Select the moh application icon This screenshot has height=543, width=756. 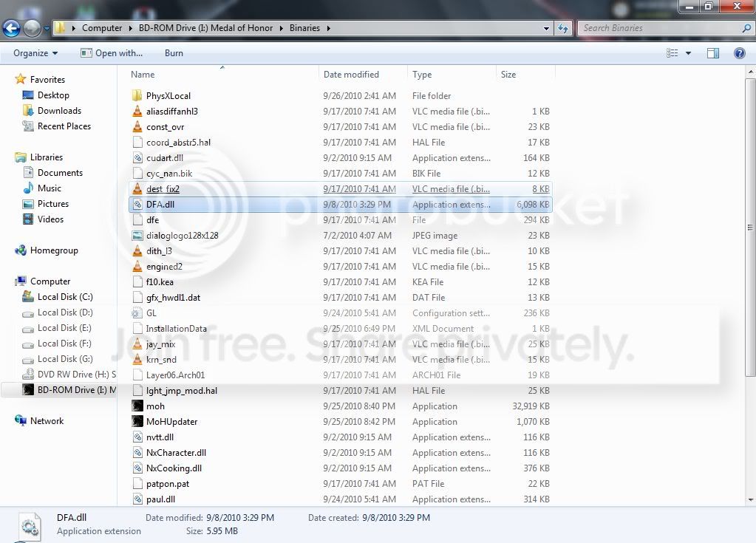[137, 406]
